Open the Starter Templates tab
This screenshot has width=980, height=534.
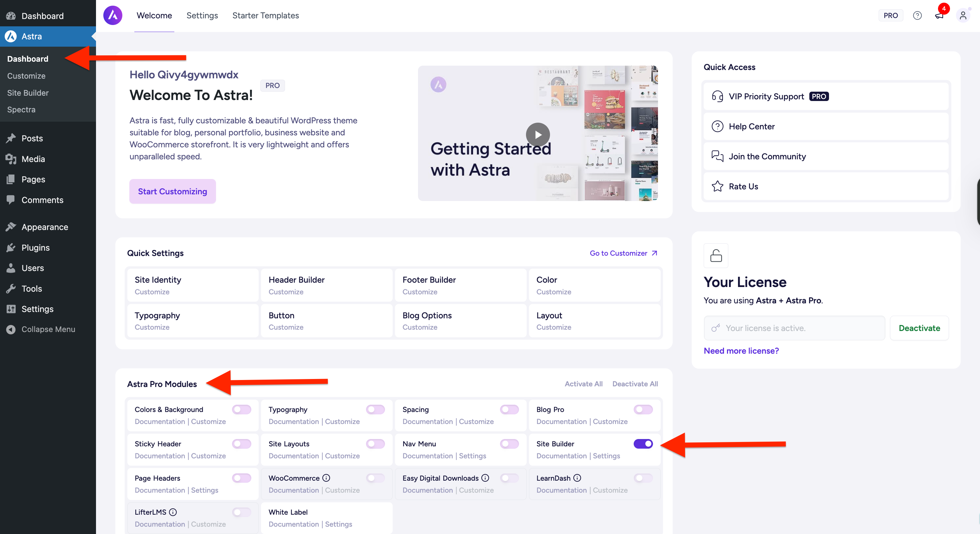tap(266, 16)
